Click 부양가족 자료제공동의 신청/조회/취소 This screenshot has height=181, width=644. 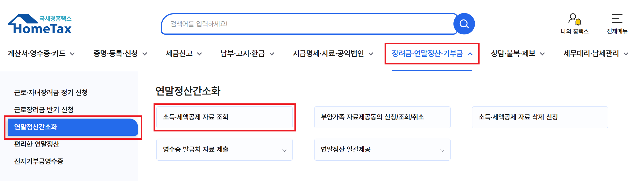pyautogui.click(x=382, y=117)
